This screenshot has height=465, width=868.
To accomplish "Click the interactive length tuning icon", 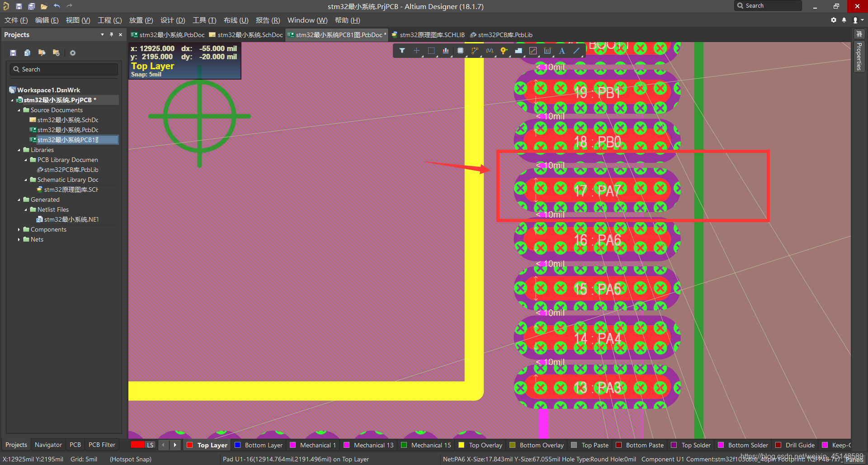I will click(489, 51).
